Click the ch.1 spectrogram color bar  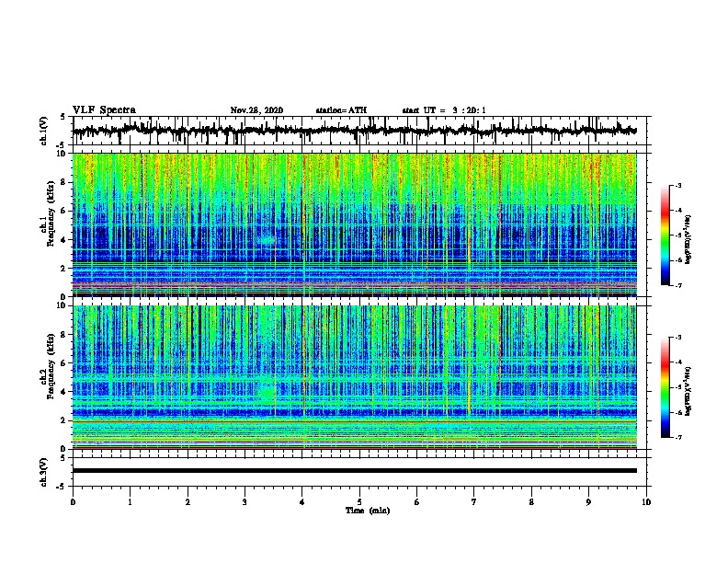click(665, 236)
